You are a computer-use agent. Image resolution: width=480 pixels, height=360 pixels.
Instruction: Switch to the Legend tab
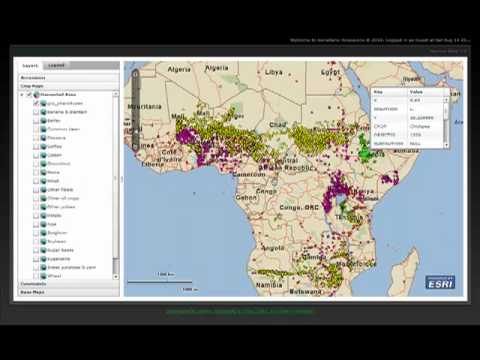56,65
